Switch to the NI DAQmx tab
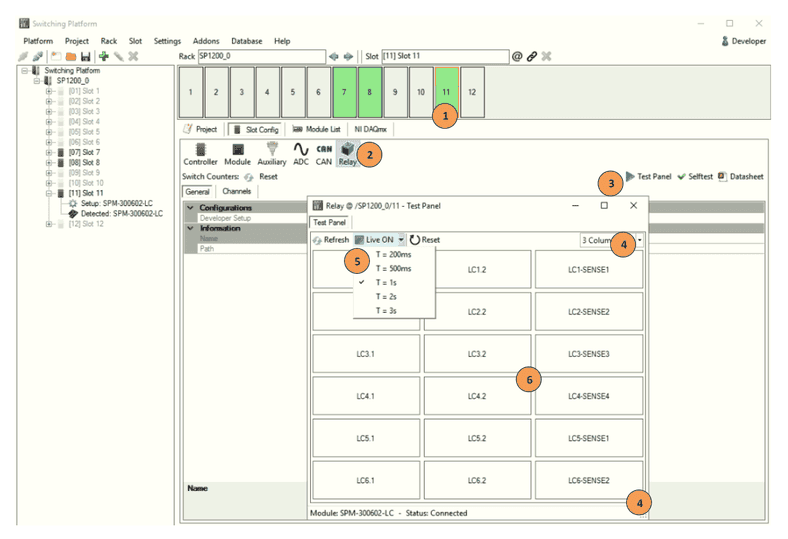Screen dimensions: 788x539 click(x=370, y=130)
